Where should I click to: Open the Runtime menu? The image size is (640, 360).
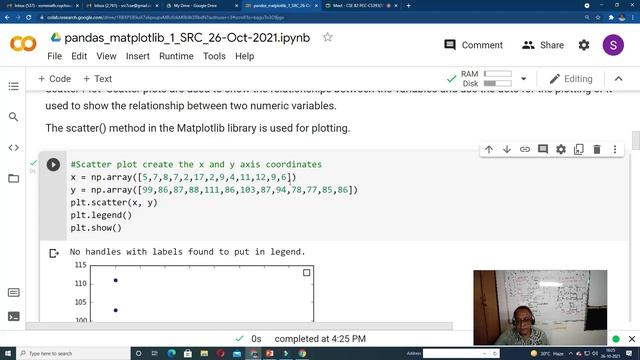[176, 56]
